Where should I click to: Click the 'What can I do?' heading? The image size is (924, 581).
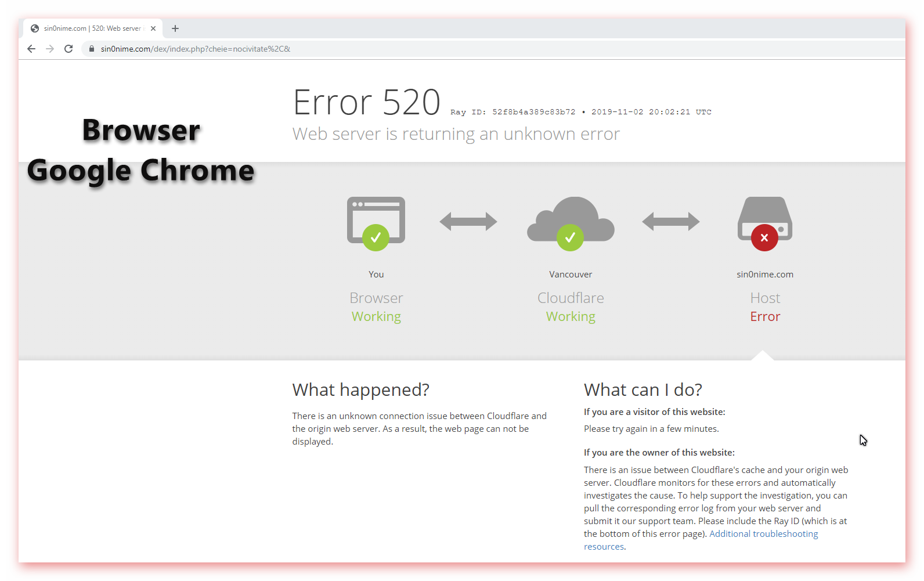pyautogui.click(x=643, y=390)
